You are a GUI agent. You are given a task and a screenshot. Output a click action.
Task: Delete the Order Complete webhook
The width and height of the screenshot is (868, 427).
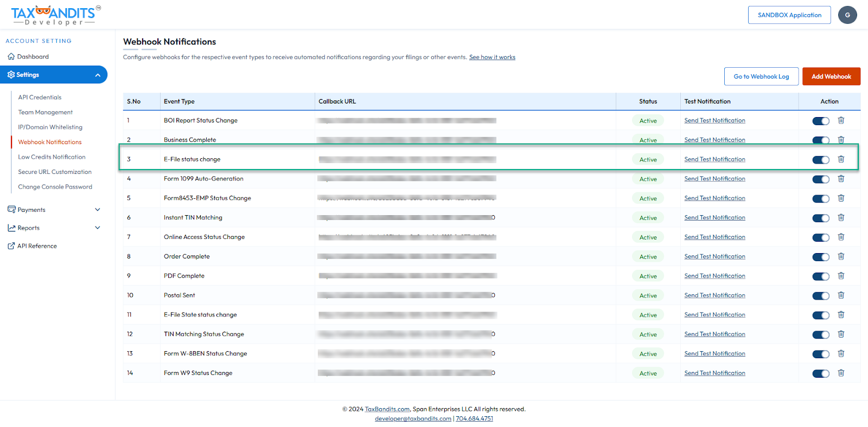coord(841,257)
